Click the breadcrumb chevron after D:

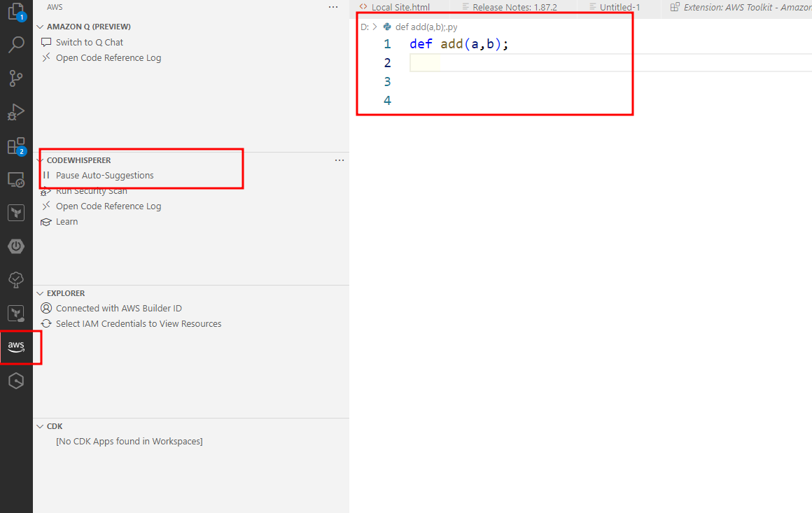coord(375,27)
